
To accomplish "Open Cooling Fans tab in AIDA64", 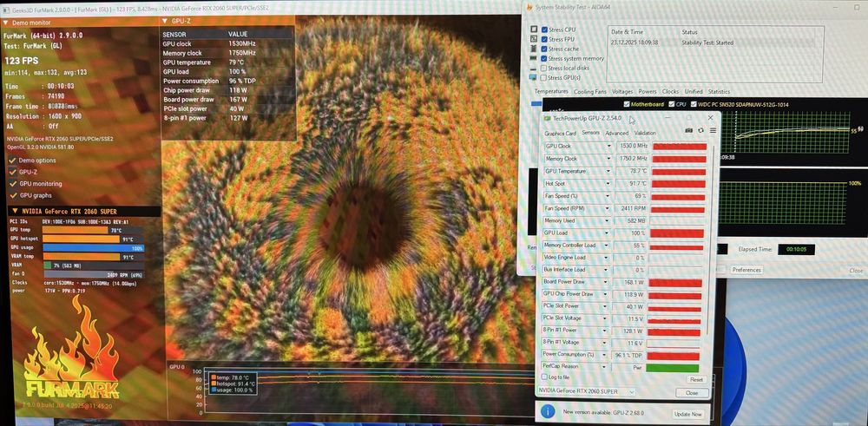I will (589, 92).
